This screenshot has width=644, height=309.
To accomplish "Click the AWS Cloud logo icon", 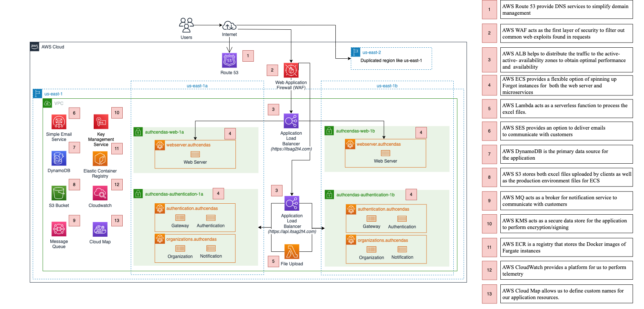I will (35, 47).
